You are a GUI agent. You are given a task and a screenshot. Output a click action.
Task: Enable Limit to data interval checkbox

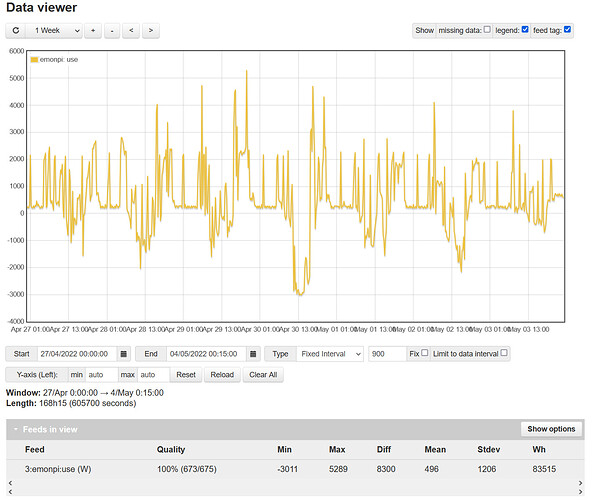coord(504,353)
